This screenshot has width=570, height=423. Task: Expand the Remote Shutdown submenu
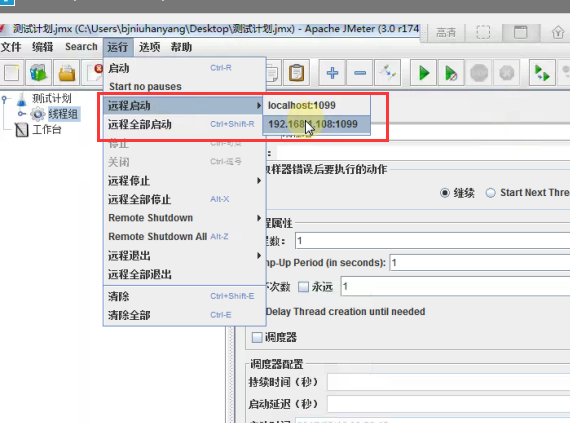185,218
